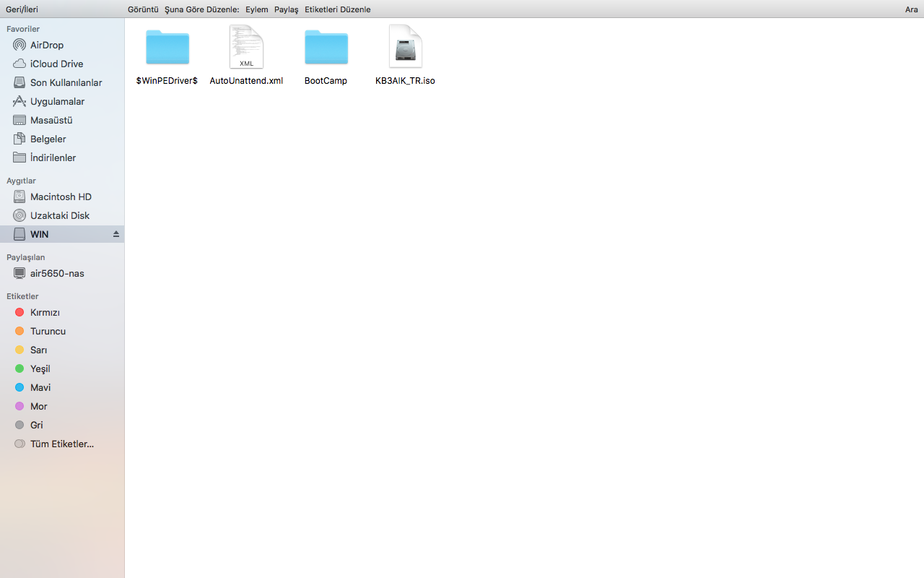Click the Paylaşılan section header
The image size is (924, 578).
point(26,257)
